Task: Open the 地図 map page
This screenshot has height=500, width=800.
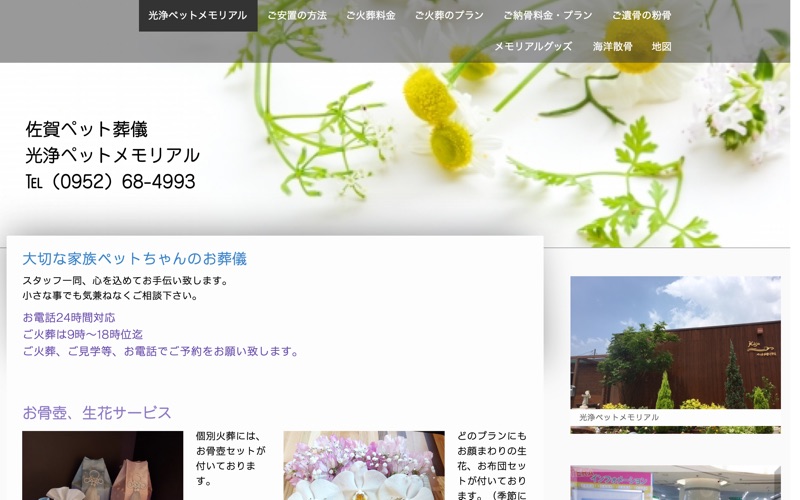Action: (661, 46)
